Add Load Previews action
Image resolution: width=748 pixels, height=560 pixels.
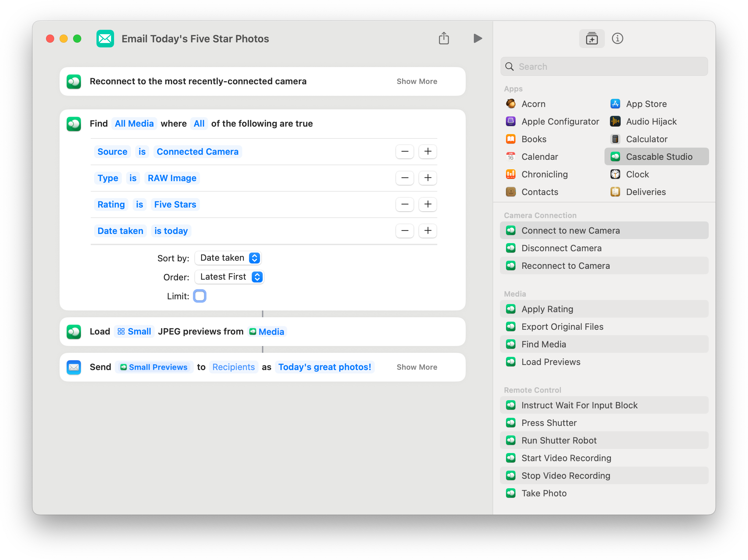coord(604,362)
